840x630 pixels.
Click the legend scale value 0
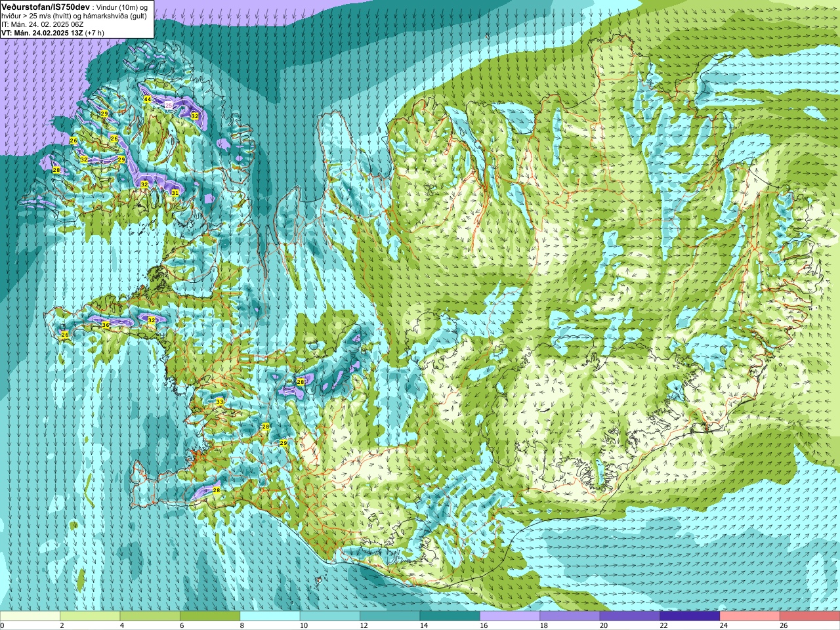pos(2,626)
